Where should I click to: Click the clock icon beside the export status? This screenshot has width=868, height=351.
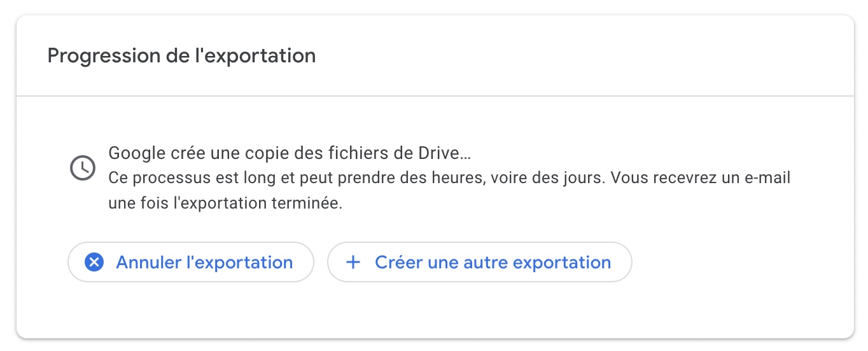pyautogui.click(x=82, y=168)
